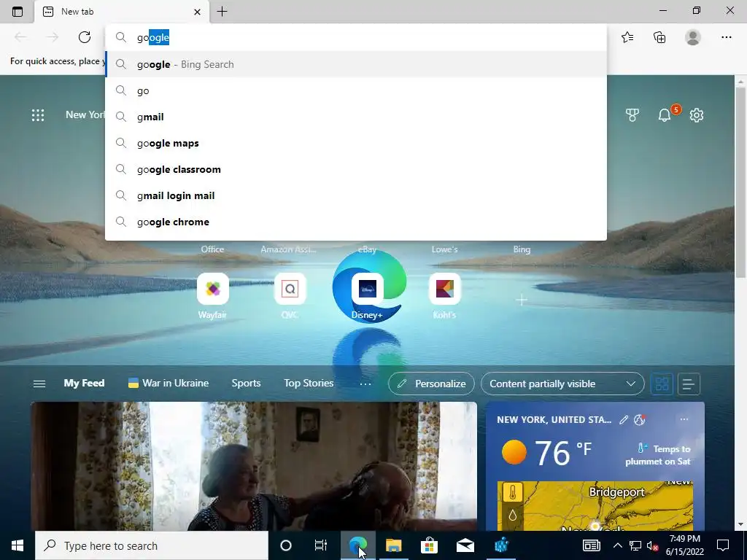Image resolution: width=747 pixels, height=560 pixels.
Task: Expand Content partially visible dropdown
Action: click(x=562, y=384)
